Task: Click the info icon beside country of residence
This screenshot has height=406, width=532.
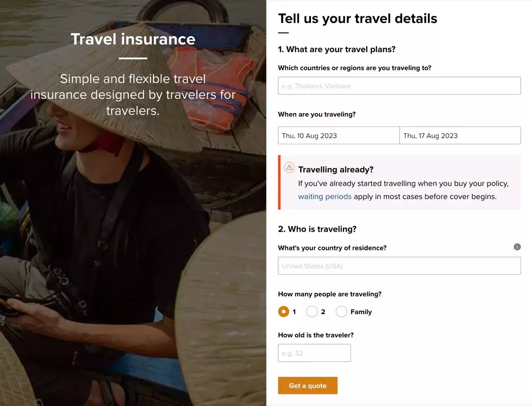Action: (x=517, y=246)
